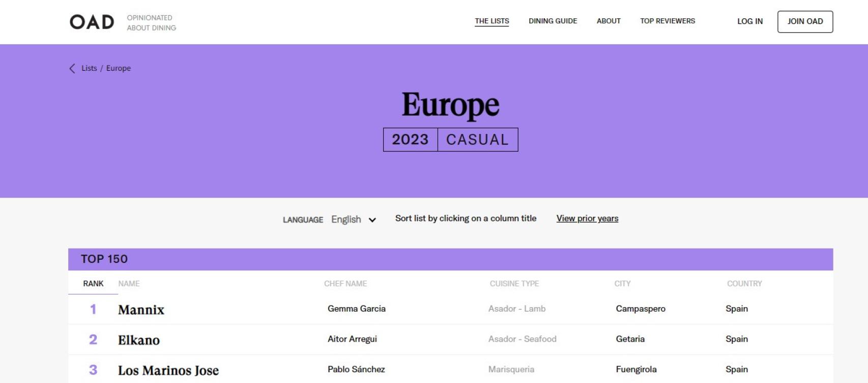
Task: Open the English language dropdown arrow
Action: (x=372, y=220)
